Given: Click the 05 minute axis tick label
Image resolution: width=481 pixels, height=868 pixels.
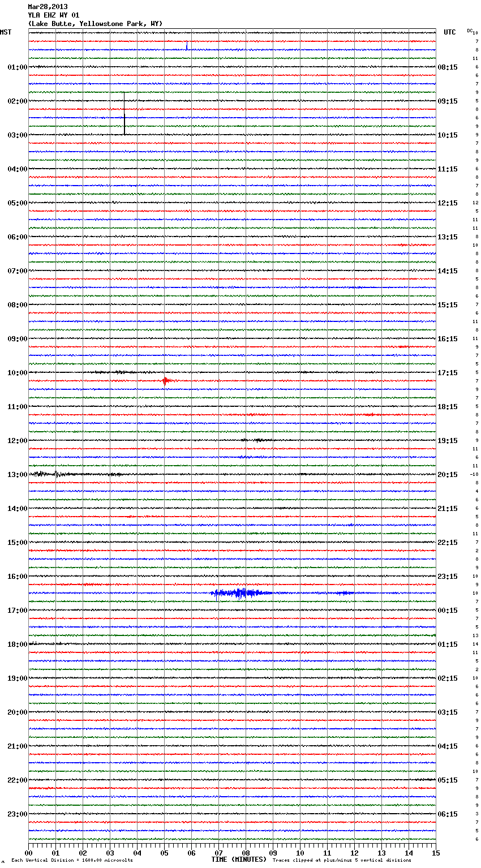Looking at the screenshot, I should click(164, 853).
